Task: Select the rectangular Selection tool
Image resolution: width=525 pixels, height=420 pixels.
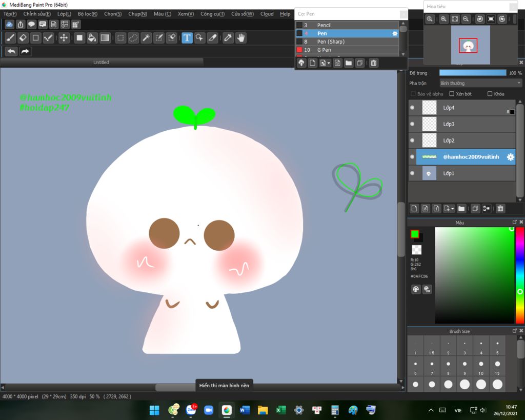Action: tap(120, 38)
